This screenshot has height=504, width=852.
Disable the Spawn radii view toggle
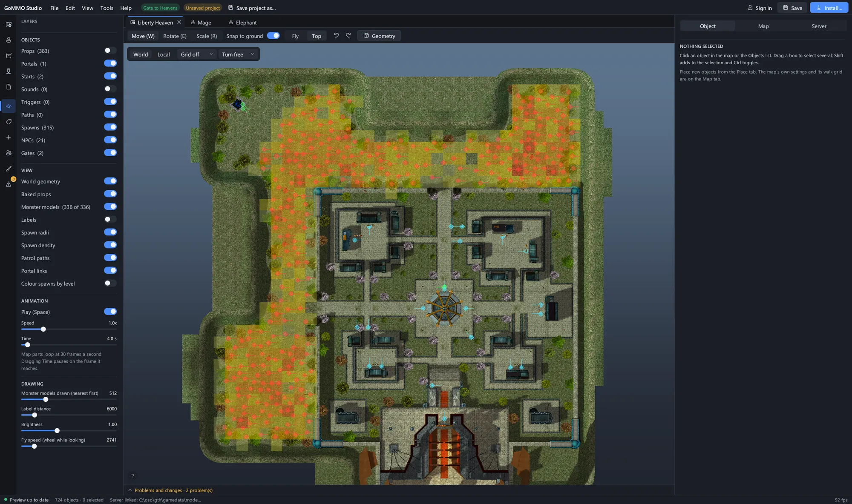(x=110, y=232)
